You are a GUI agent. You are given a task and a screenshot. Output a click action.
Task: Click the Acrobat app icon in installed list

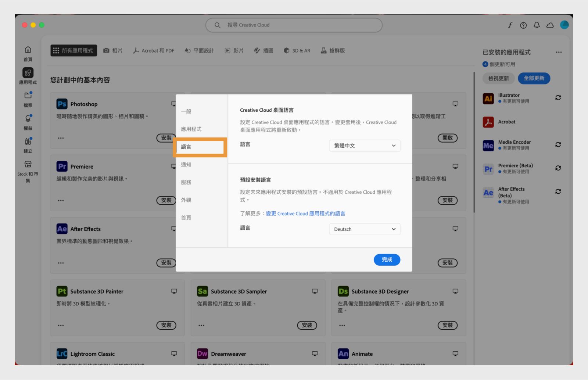(x=488, y=122)
